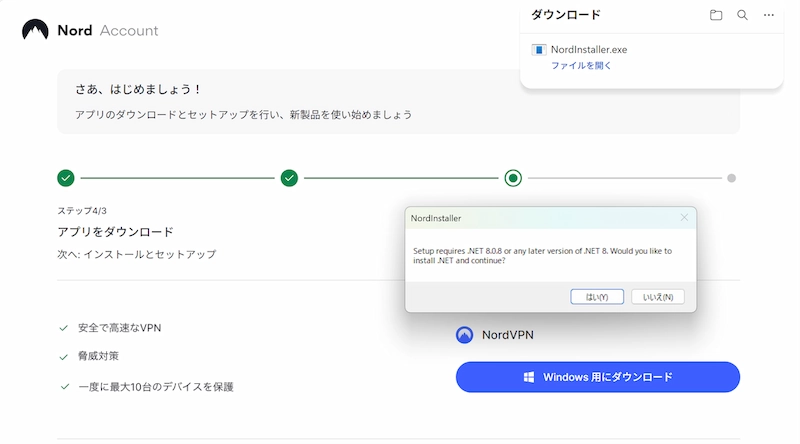Image resolution: width=800 pixels, height=444 pixels.
Task: Click the search icon in download panel
Action: pyautogui.click(x=742, y=15)
